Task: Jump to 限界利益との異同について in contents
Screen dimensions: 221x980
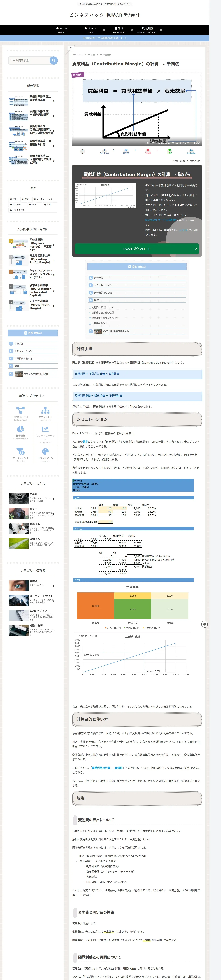Action: 105,318
